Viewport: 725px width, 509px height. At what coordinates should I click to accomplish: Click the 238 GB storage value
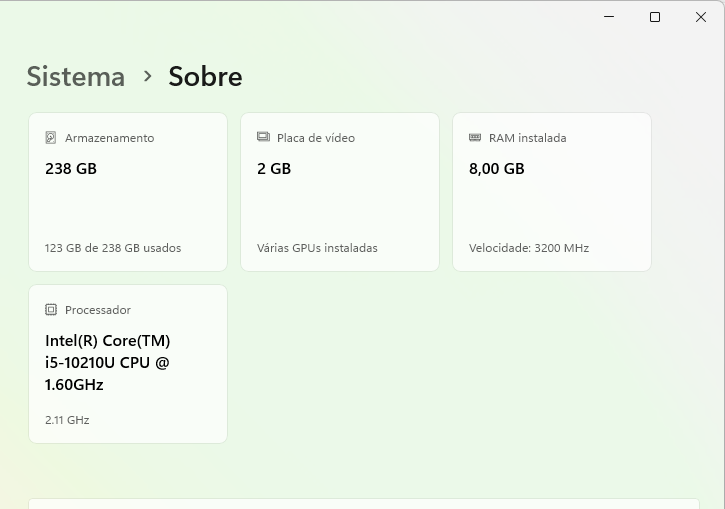pos(71,169)
